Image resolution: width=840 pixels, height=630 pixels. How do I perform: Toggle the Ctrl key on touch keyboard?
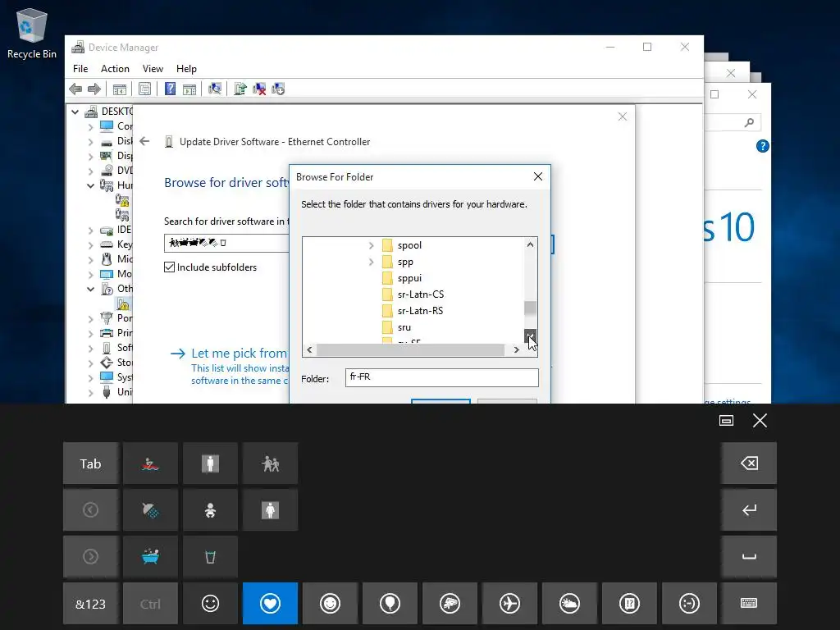(151, 603)
